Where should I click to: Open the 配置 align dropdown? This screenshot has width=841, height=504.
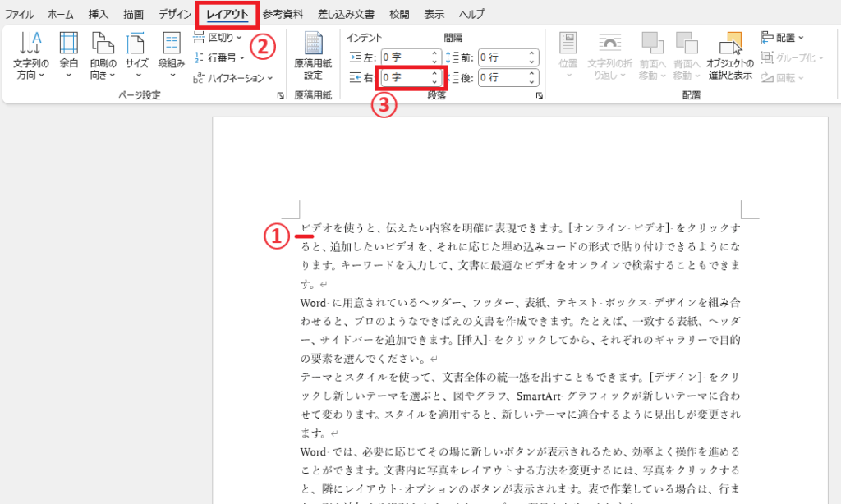coord(783,38)
